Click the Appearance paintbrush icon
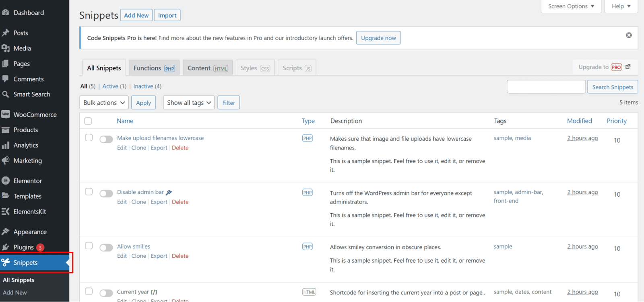 [x=6, y=232]
